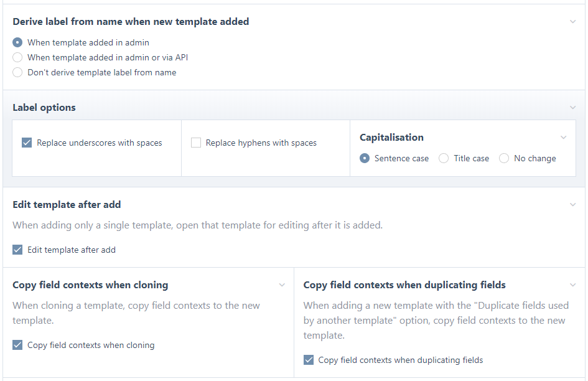Collapse 'Edit template after add' section chevron
This screenshot has width=588, height=381.
[x=572, y=205]
